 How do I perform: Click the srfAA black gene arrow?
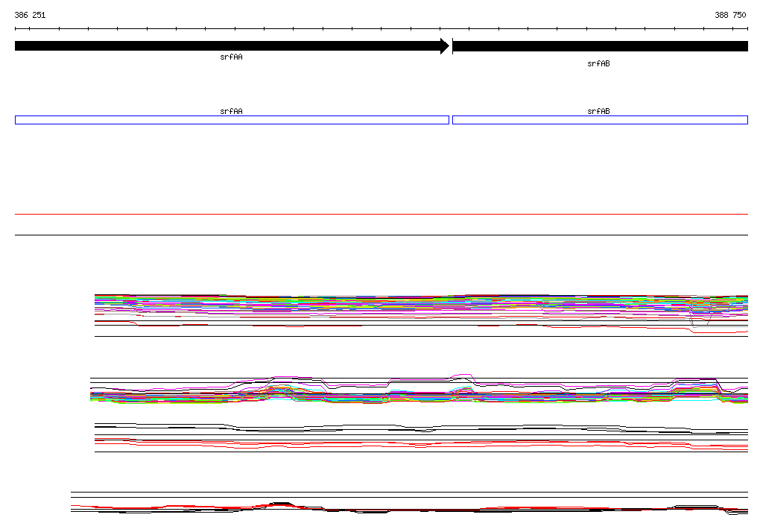(x=232, y=46)
